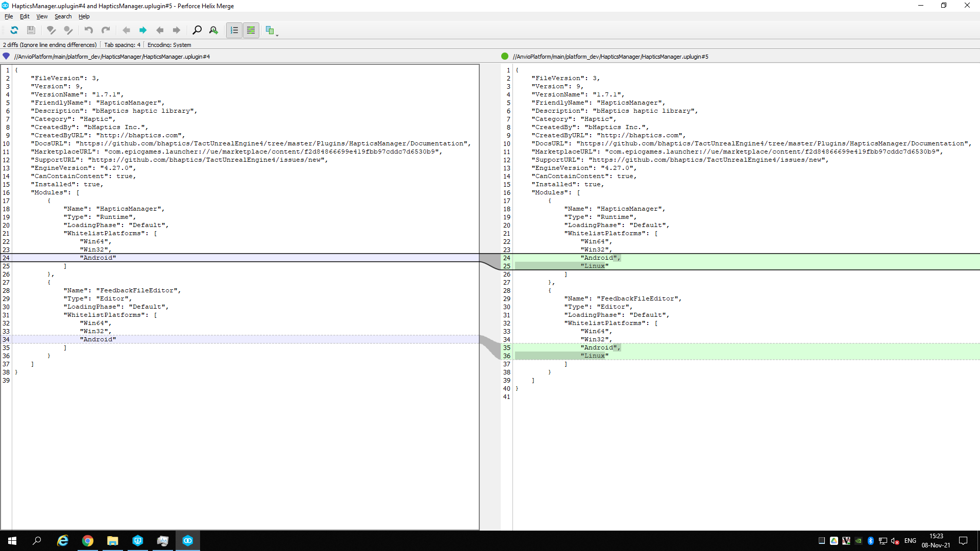This screenshot has height=551, width=980.
Task: Open the Help menu
Action: [84, 16]
